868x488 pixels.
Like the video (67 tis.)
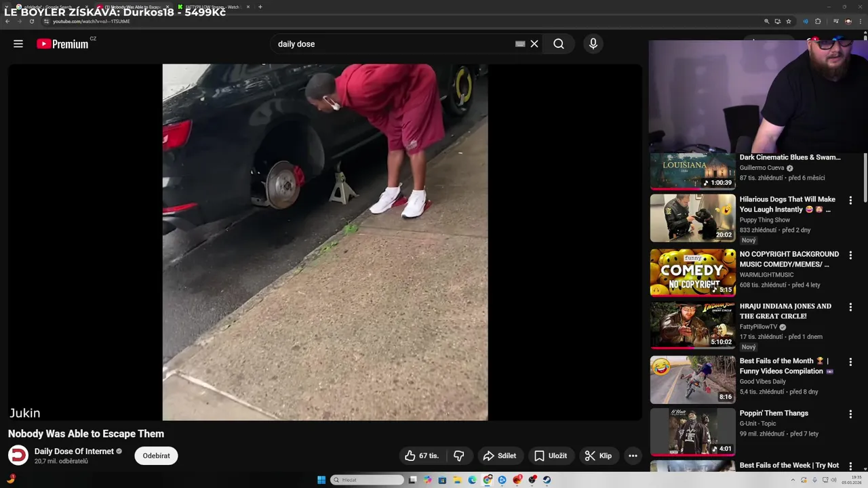pos(422,455)
